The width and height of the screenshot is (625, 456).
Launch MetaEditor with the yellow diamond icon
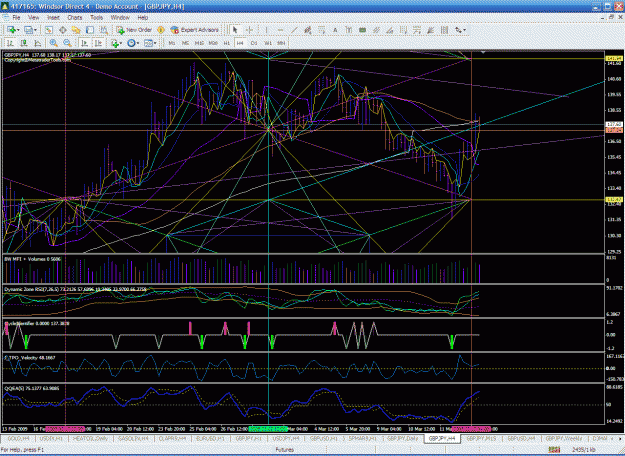point(161,30)
